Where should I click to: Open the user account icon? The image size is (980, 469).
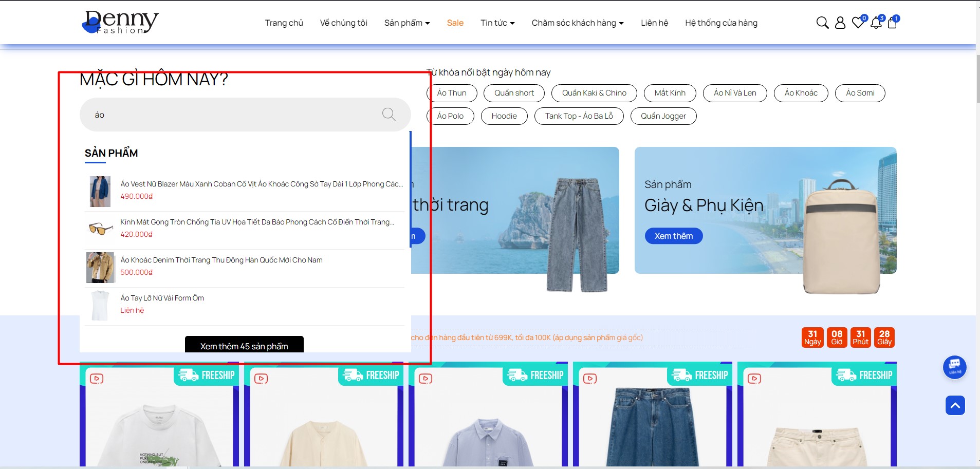point(840,23)
